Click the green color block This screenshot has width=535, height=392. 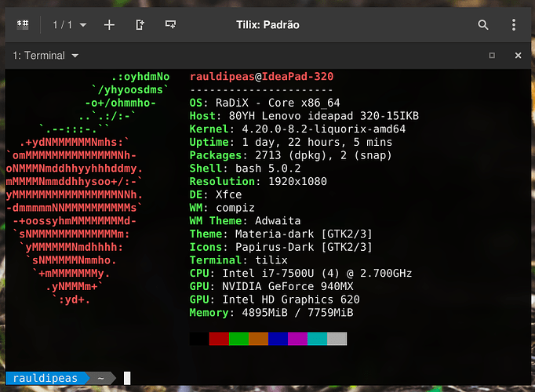238,339
